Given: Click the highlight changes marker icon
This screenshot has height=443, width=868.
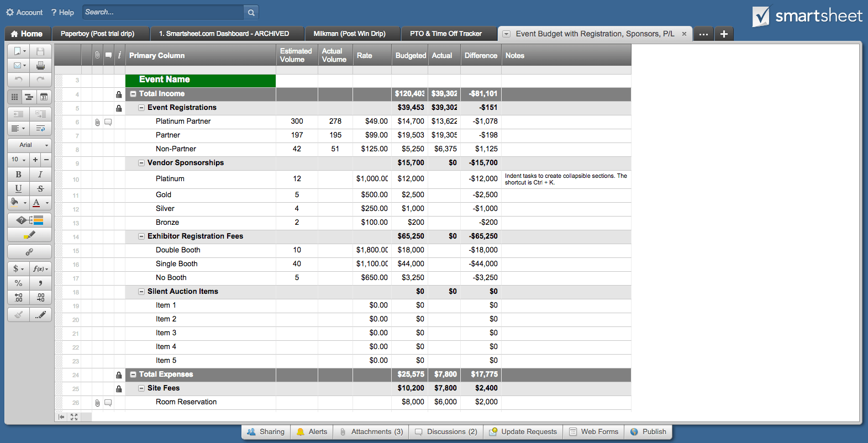Looking at the screenshot, I should point(29,235).
